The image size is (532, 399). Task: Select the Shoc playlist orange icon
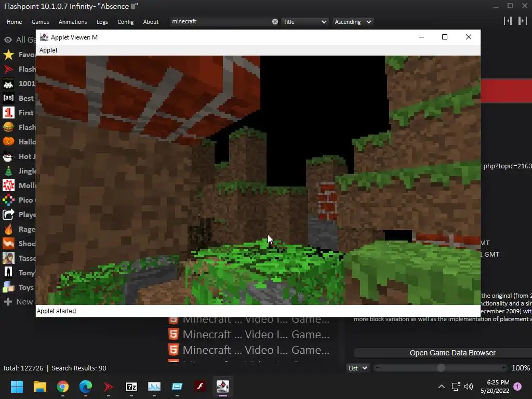[8, 244]
